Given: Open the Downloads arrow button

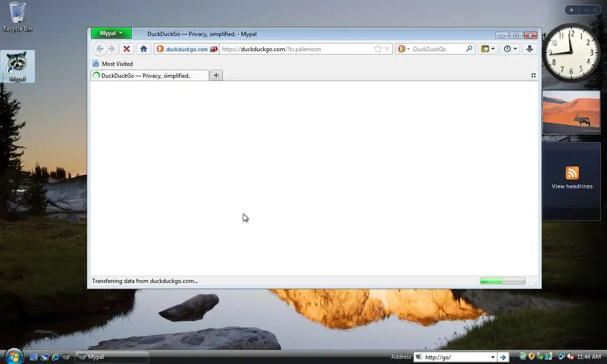Looking at the screenshot, I should click(530, 49).
